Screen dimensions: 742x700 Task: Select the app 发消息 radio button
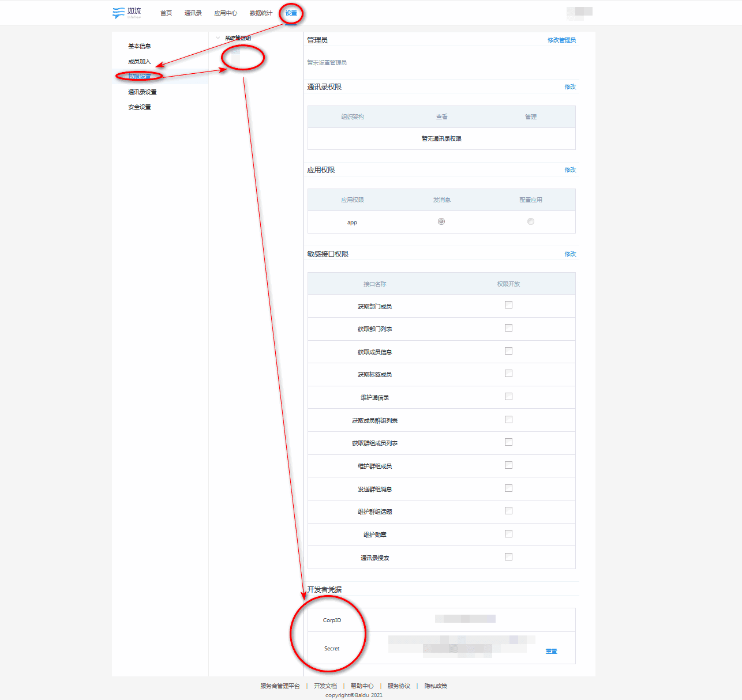click(441, 221)
